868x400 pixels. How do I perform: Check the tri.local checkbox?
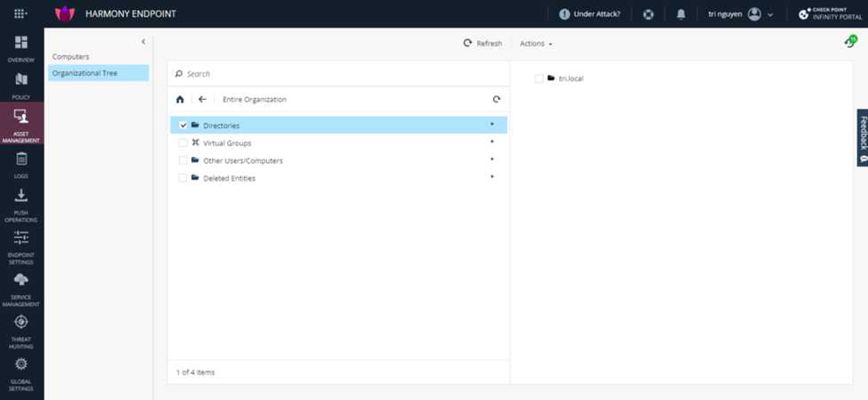(539, 78)
